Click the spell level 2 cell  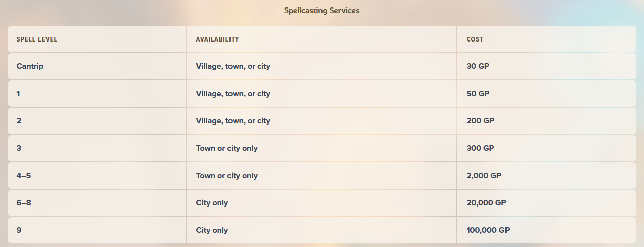(x=97, y=121)
